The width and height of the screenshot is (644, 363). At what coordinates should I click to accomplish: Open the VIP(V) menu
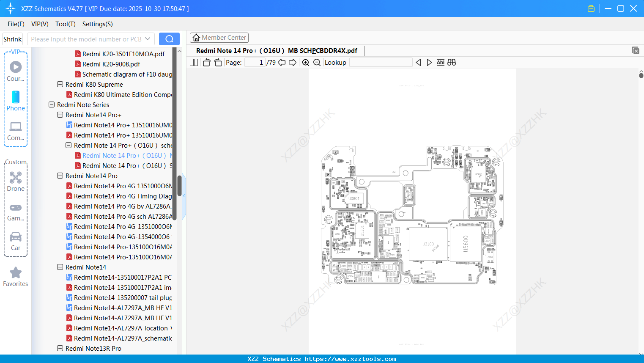click(x=40, y=24)
